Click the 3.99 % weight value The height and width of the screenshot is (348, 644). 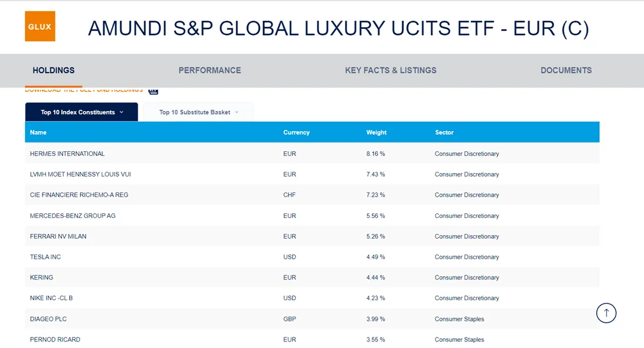[376, 319]
